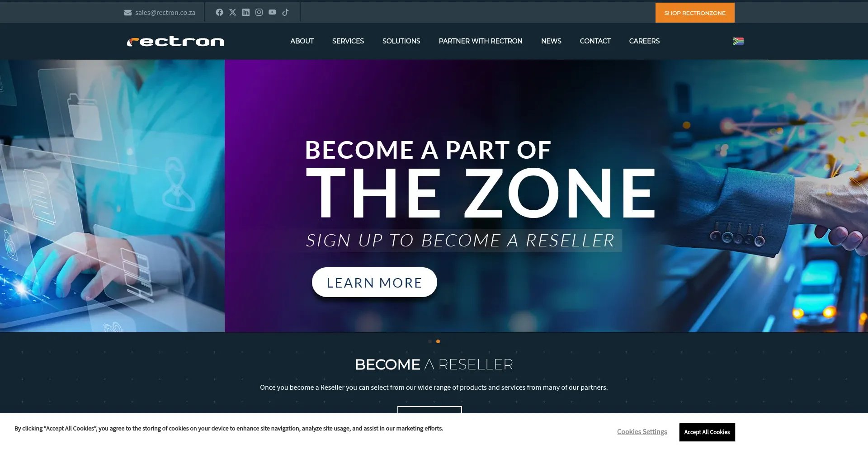Open the X (Twitter) social icon
The width and height of the screenshot is (868, 449).
coord(232,12)
